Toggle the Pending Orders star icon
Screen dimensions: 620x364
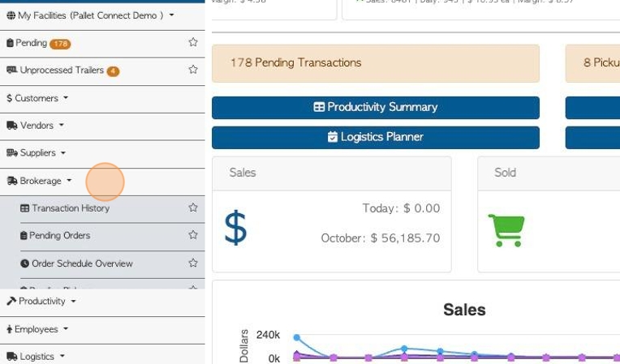[x=193, y=235]
